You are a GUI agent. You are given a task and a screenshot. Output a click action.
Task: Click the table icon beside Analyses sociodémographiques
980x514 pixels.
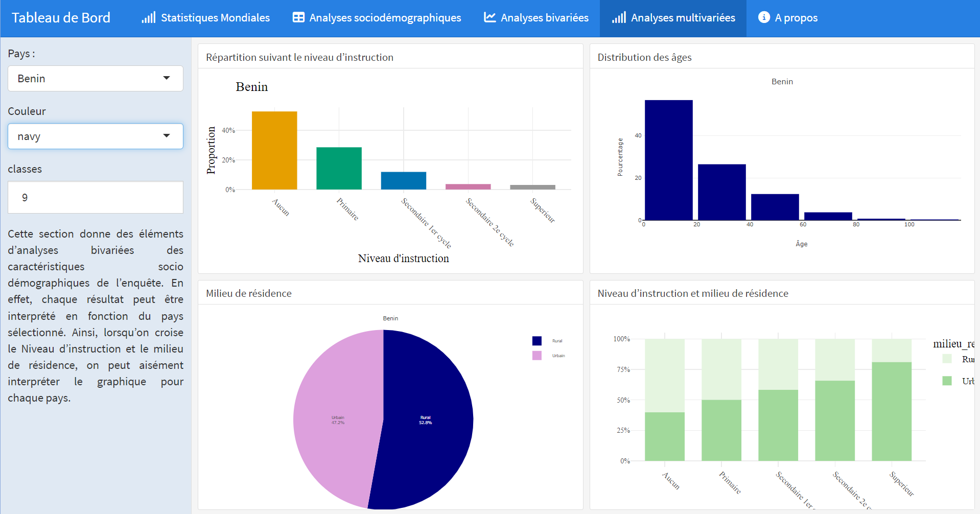click(x=298, y=18)
